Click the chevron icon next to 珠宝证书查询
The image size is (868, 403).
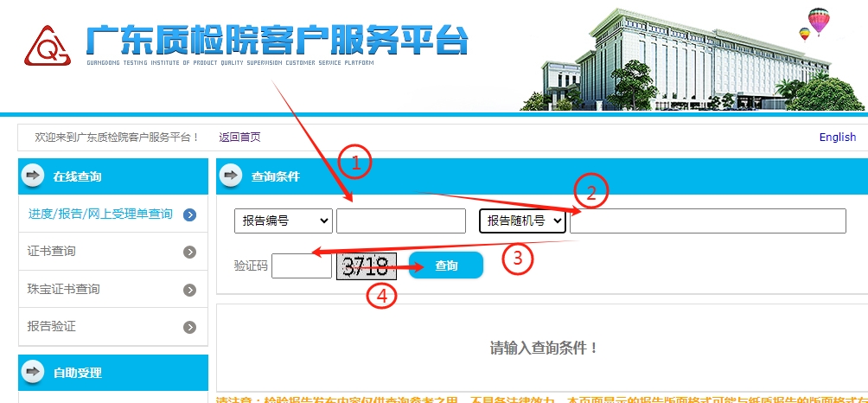click(x=189, y=290)
